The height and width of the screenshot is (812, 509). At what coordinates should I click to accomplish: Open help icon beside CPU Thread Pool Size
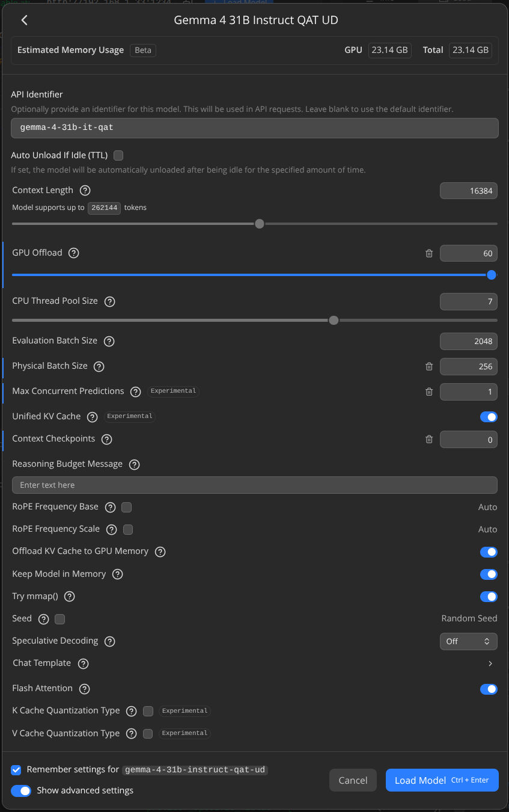pos(110,301)
